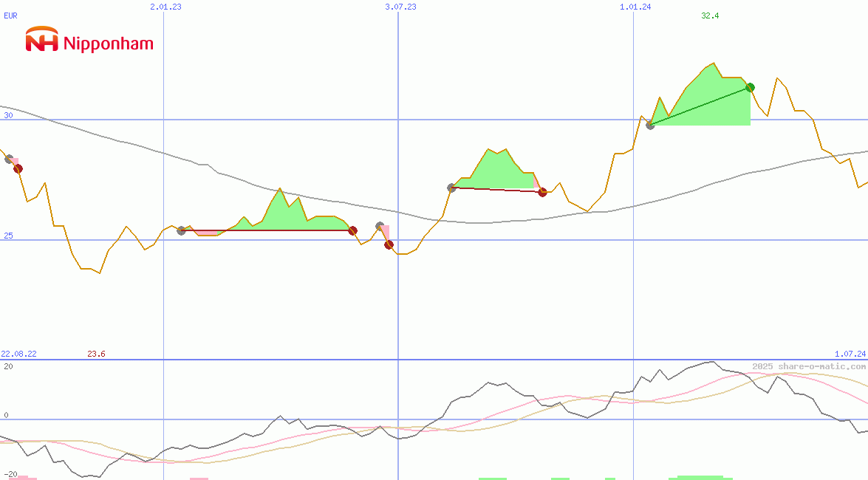Click the gray buy marker just after 1.01.24

(651, 125)
